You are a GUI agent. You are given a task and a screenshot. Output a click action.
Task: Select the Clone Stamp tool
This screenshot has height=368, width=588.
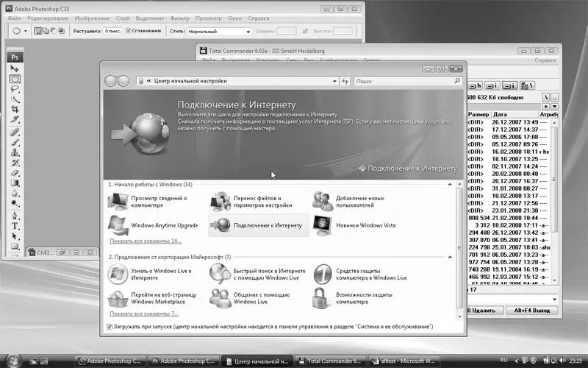[15, 152]
